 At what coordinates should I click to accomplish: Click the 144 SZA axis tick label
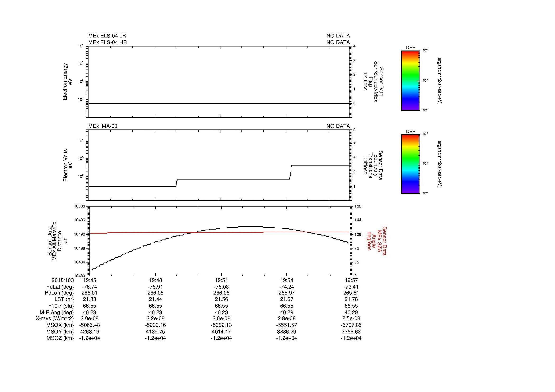tap(358, 220)
